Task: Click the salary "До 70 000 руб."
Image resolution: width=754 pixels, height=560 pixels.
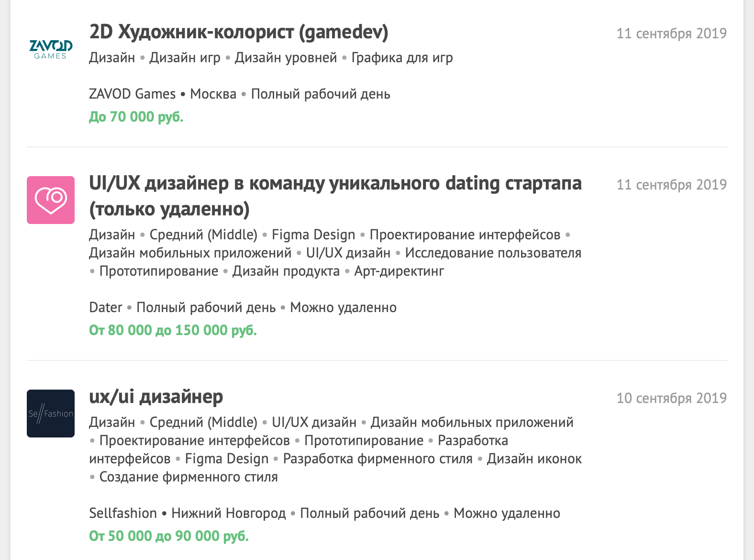Action: coord(136,116)
